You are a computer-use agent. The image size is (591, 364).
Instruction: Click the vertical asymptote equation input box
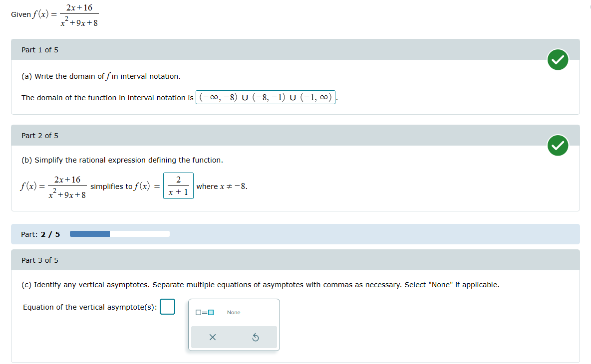(x=168, y=307)
